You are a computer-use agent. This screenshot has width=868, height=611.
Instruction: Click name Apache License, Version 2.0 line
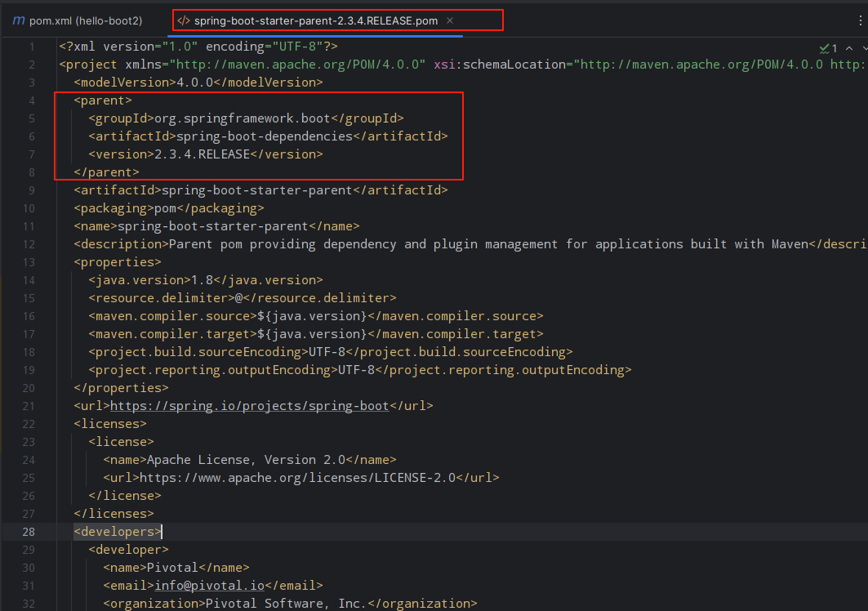250,460
